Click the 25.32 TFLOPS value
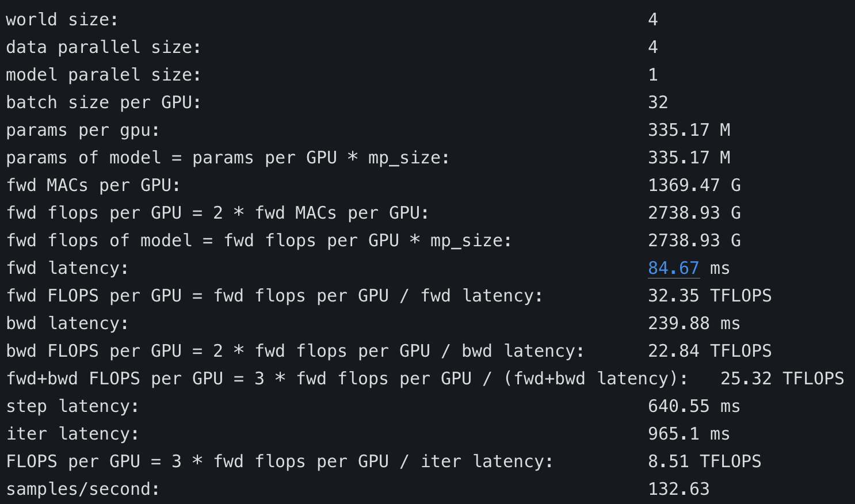 tap(783, 379)
